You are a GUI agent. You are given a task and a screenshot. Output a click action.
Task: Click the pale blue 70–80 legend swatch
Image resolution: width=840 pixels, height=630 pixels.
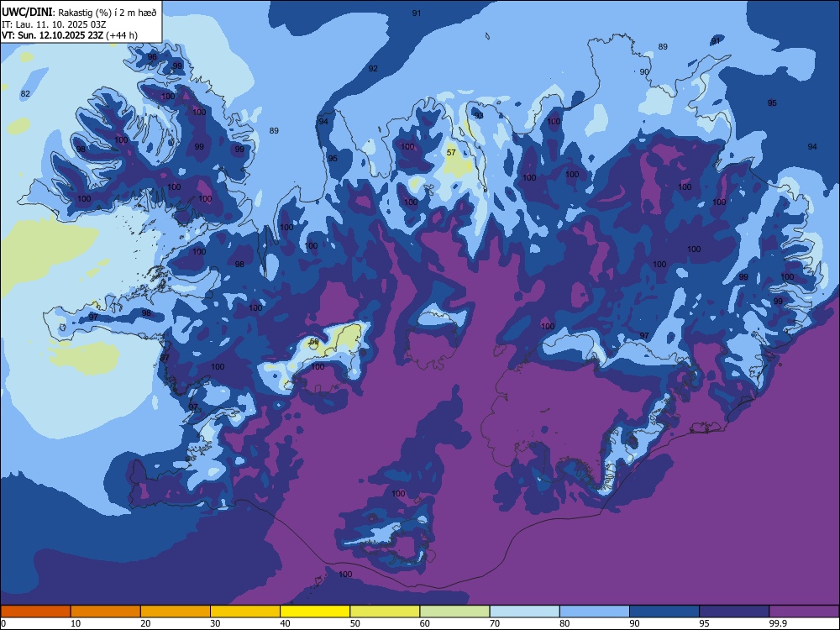(524, 612)
